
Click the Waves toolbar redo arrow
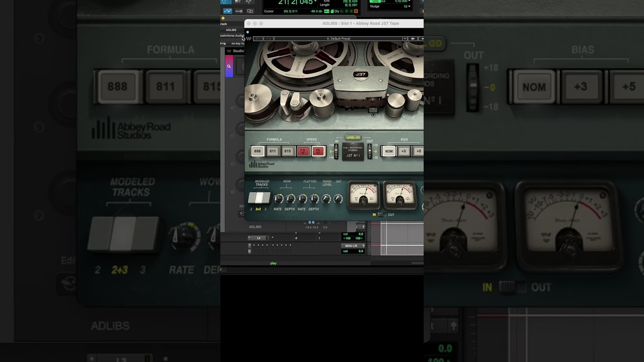tap(269, 39)
